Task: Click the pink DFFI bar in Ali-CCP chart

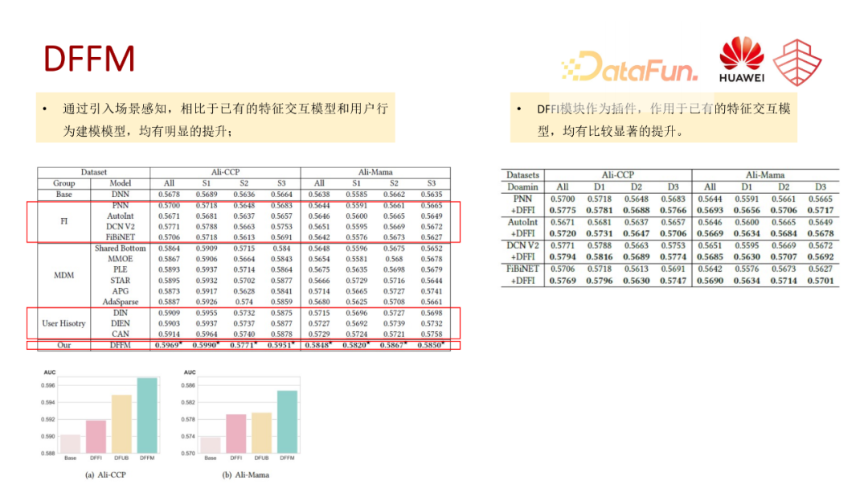Action: point(96,437)
